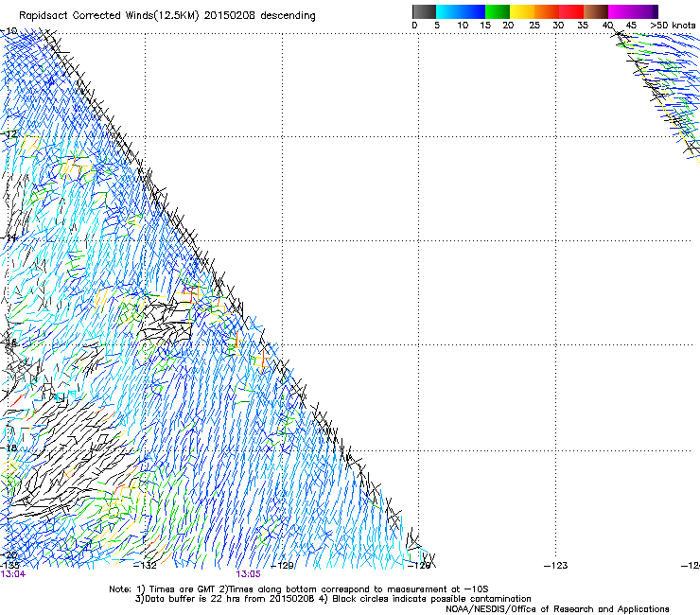Click the red 30-35 knots legend segment
Screen dimensions: 700x615
[x=571, y=11]
